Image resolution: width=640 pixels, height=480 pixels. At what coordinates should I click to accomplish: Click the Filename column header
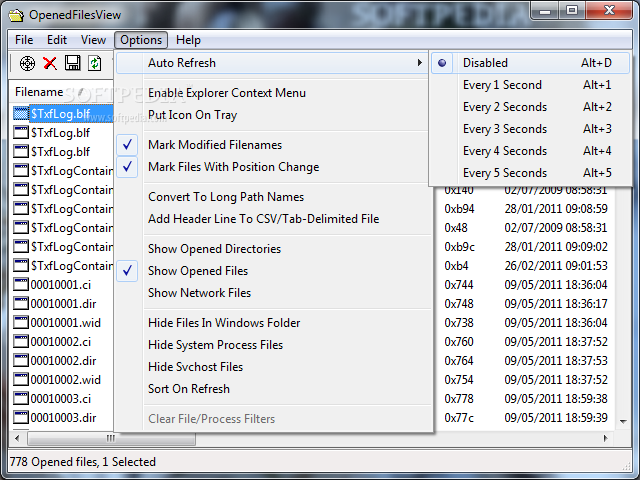click(x=61, y=92)
